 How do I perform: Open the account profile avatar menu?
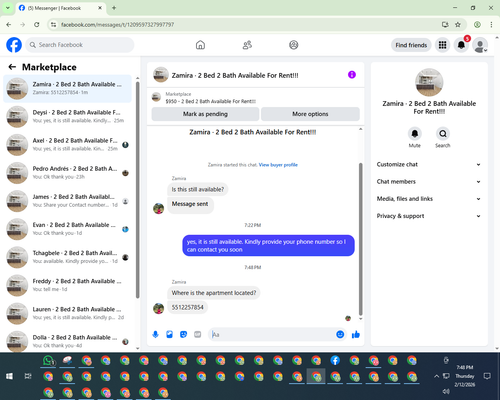point(480,45)
